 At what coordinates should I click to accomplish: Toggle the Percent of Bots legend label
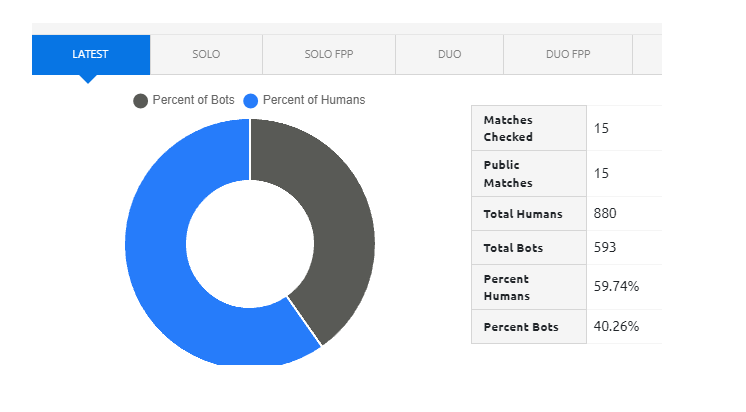194,100
